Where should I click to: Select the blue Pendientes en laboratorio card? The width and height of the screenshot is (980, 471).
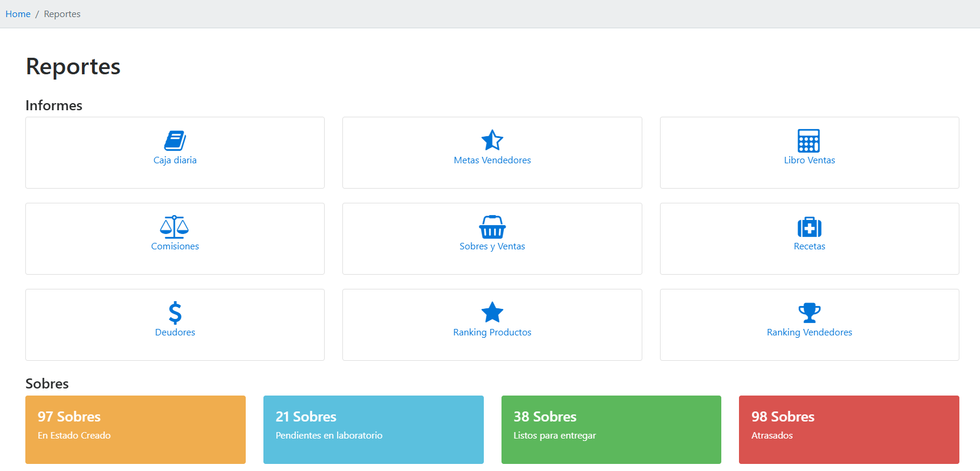pyautogui.click(x=373, y=429)
